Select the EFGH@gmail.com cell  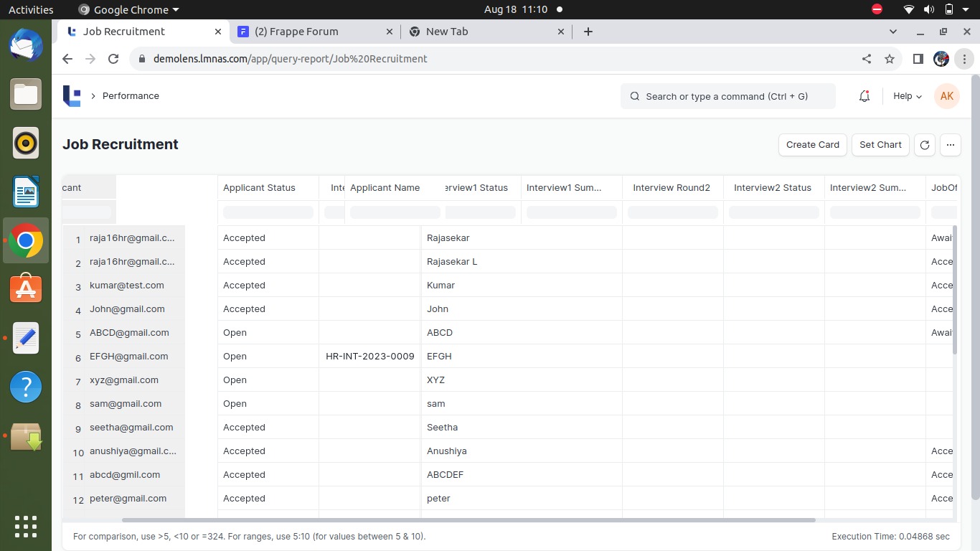[x=136, y=357]
